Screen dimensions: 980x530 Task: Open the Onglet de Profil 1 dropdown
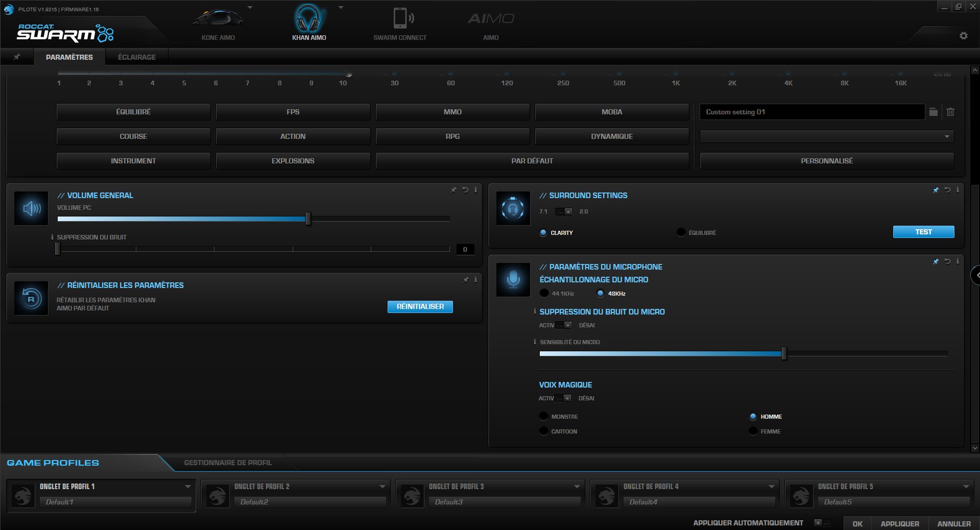[187, 487]
